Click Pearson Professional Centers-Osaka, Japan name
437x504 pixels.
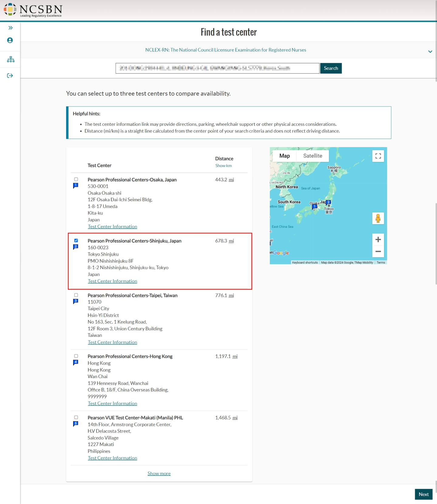tap(132, 180)
